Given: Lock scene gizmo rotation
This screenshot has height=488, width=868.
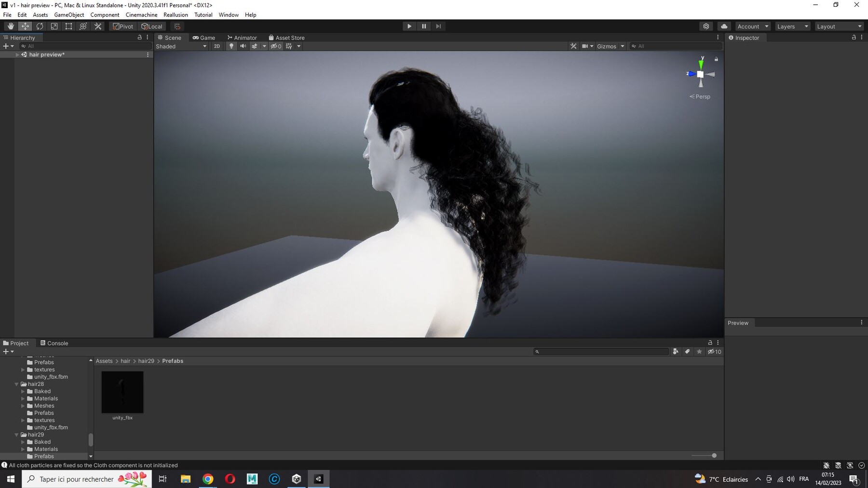Looking at the screenshot, I should coord(716,59).
